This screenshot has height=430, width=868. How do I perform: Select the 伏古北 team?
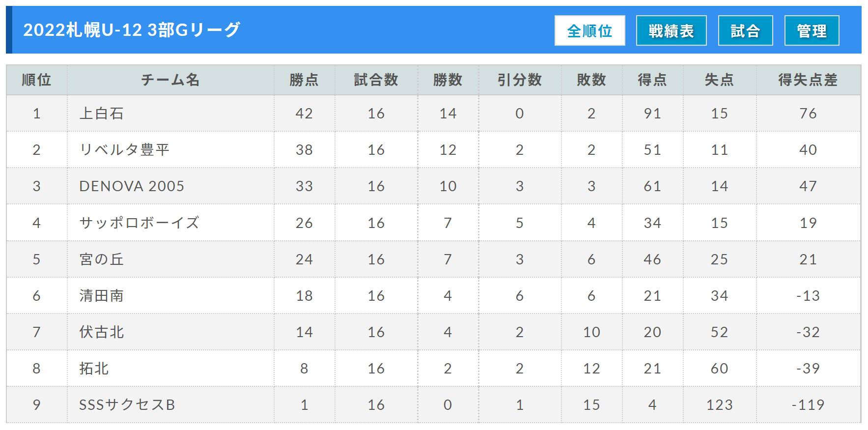(x=102, y=332)
